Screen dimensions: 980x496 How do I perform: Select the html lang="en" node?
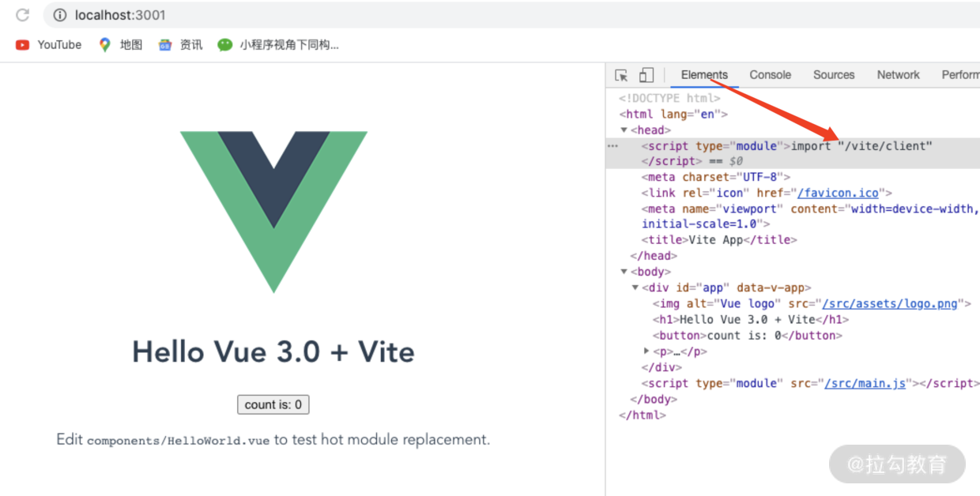tap(673, 115)
